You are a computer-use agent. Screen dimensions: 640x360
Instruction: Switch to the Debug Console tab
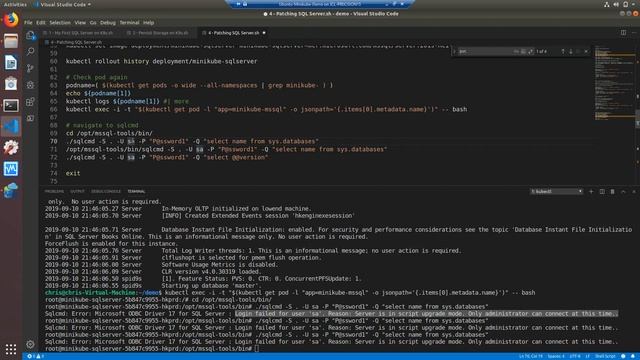pyautogui.click(x=106, y=191)
